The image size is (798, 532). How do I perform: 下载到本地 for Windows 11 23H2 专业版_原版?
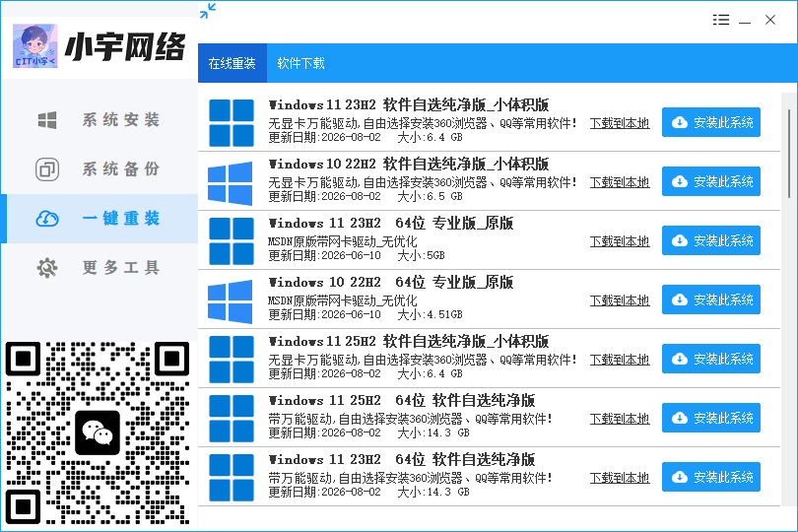click(x=620, y=241)
